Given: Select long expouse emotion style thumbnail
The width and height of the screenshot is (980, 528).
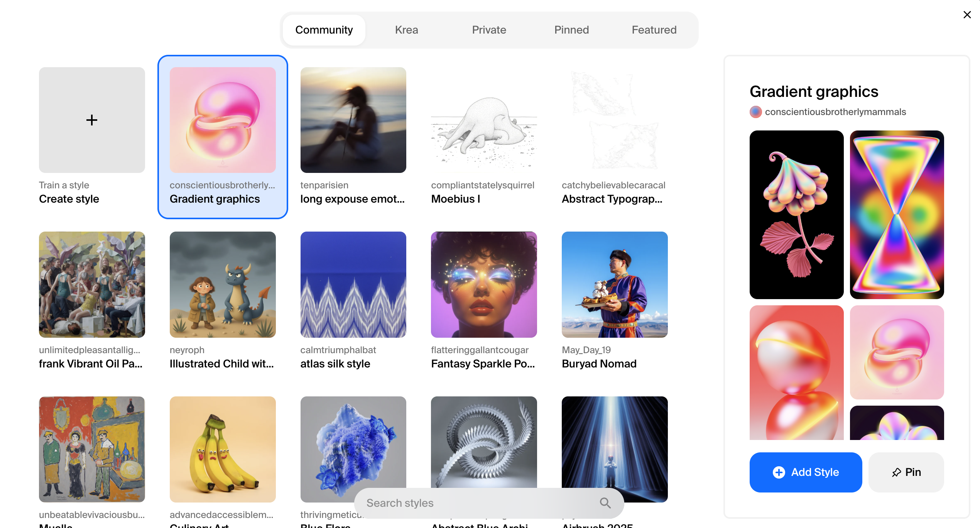Looking at the screenshot, I should point(353,120).
